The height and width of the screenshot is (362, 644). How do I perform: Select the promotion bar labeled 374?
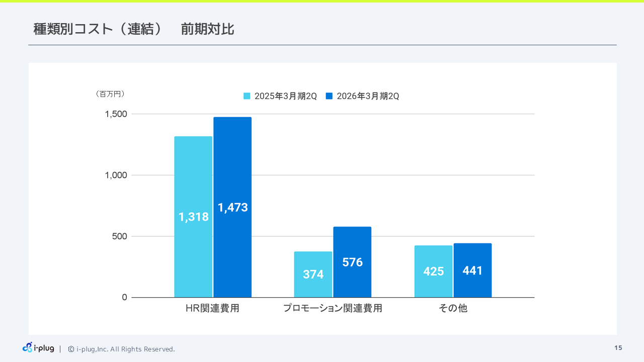tap(313, 274)
